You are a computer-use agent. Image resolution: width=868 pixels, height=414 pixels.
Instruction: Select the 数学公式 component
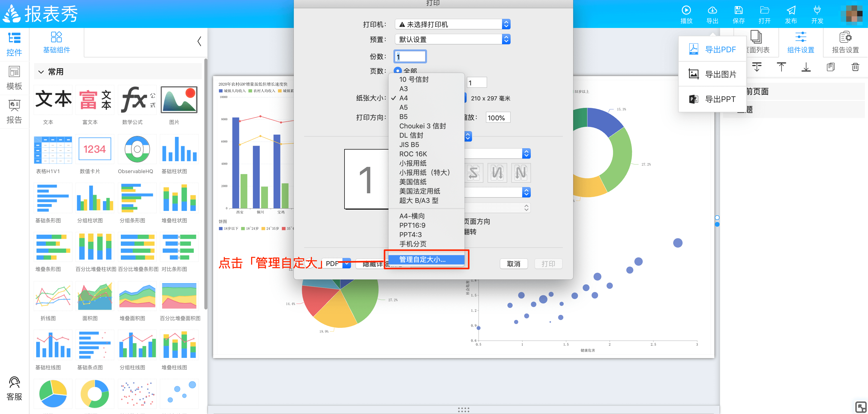137,100
